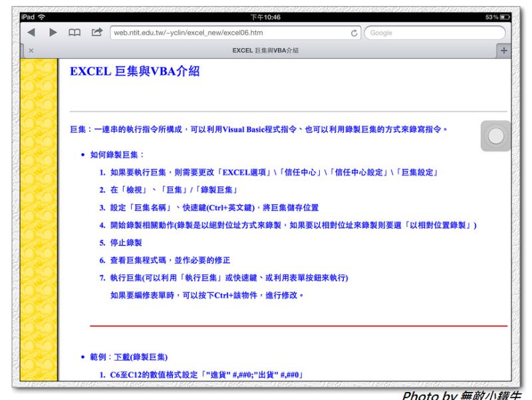Open a new tab with plus button
This screenshot has height=400, width=532.
(x=504, y=51)
